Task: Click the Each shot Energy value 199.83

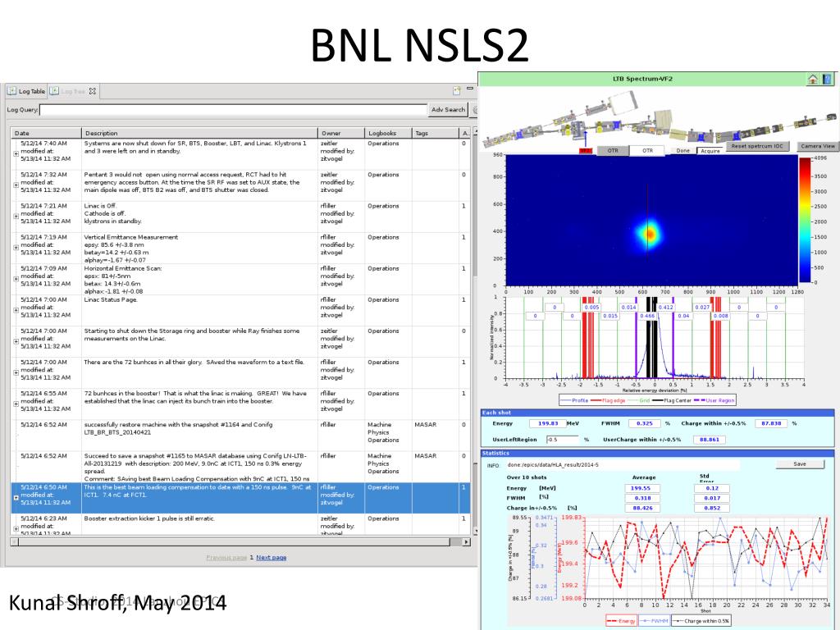Action: [547, 423]
